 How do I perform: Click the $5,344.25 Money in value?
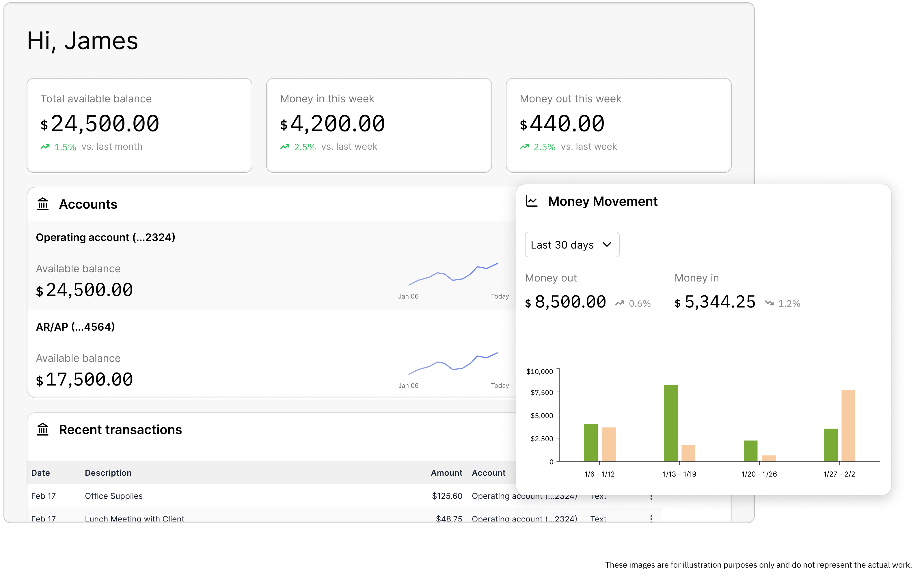715,302
